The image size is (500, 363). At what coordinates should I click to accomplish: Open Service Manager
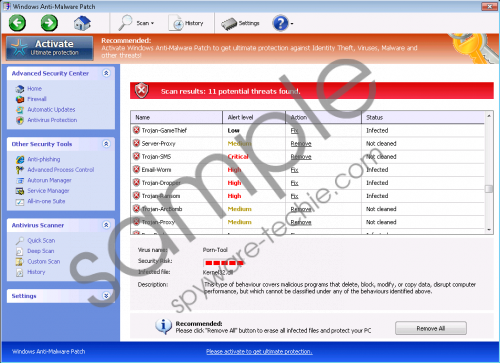[48, 191]
